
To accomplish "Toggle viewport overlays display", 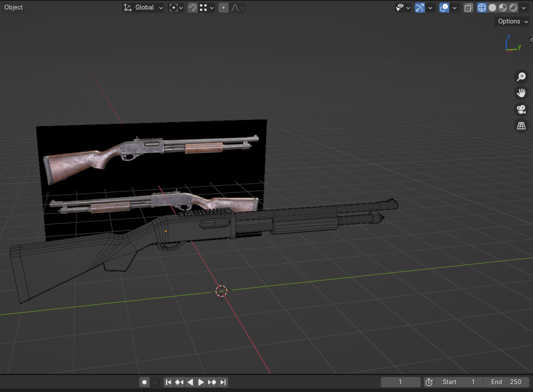I will [444, 7].
